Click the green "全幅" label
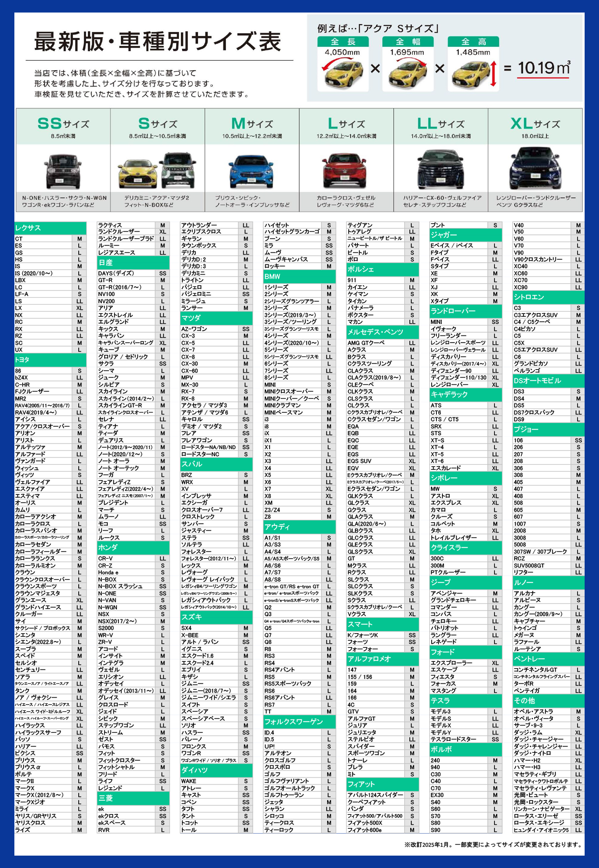 tap(408, 42)
